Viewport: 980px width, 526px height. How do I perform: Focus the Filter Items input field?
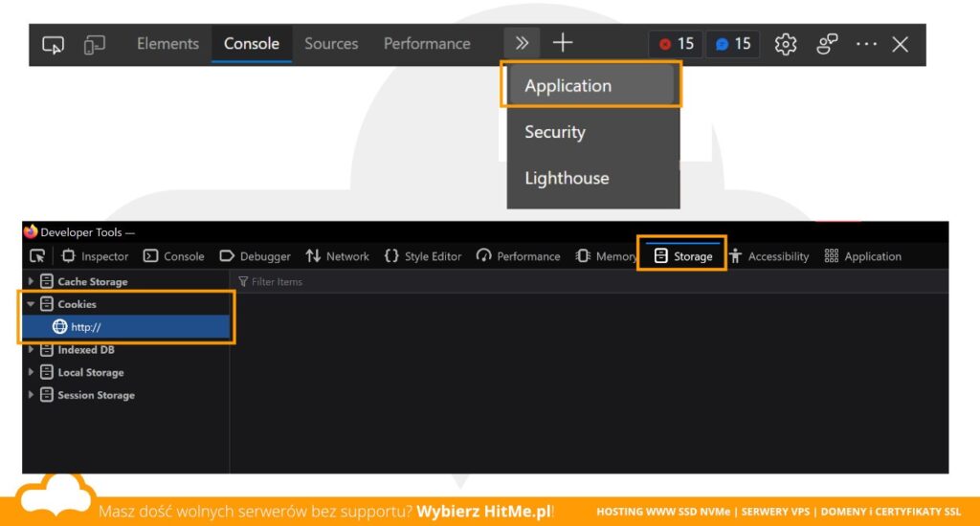coord(589,282)
